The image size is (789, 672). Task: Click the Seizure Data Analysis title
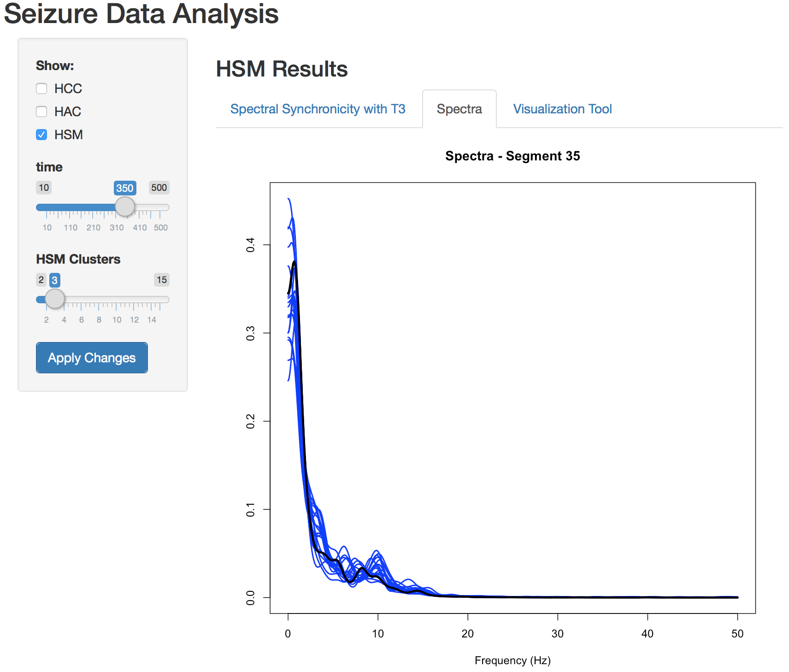pyautogui.click(x=141, y=14)
